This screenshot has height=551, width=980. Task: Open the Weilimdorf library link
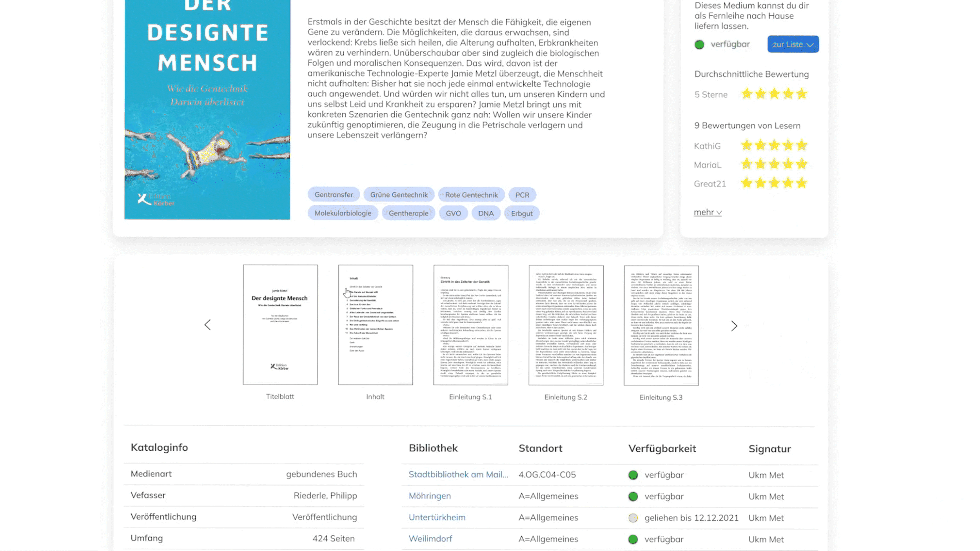click(x=430, y=539)
